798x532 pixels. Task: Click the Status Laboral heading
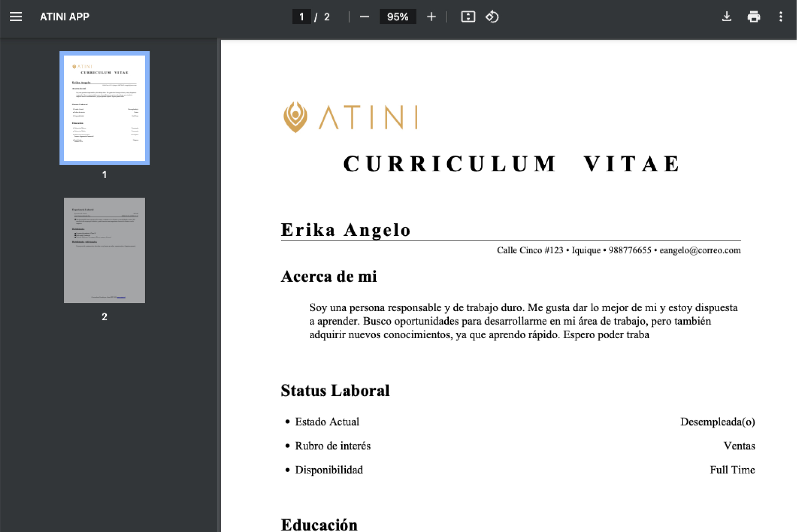(335, 391)
